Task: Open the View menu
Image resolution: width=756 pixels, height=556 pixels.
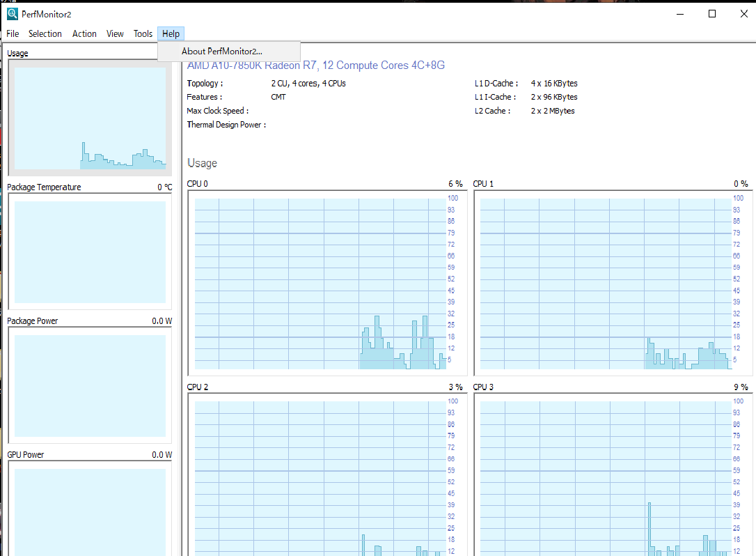Action: 115,33
